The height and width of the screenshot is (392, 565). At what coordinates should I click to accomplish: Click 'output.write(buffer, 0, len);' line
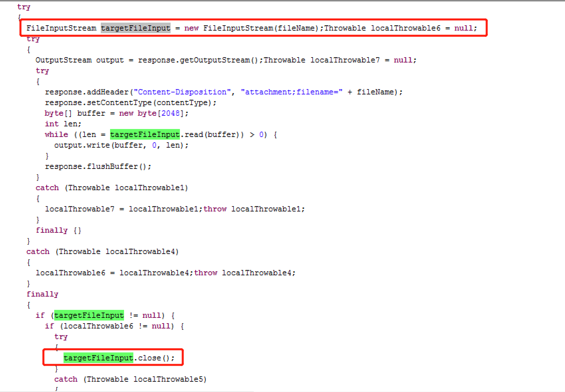point(121,145)
